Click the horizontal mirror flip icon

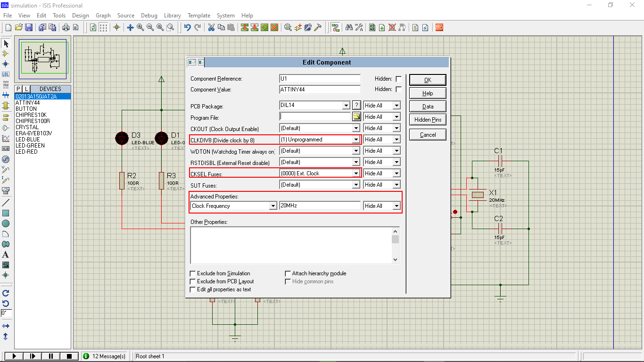[x=6, y=326]
